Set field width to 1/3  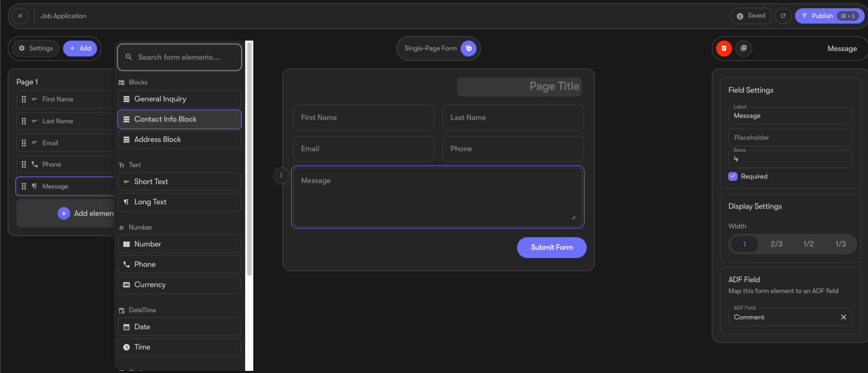(840, 244)
